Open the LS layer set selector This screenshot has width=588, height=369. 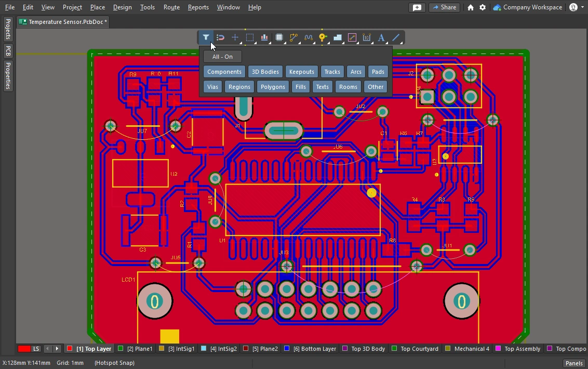pos(36,349)
